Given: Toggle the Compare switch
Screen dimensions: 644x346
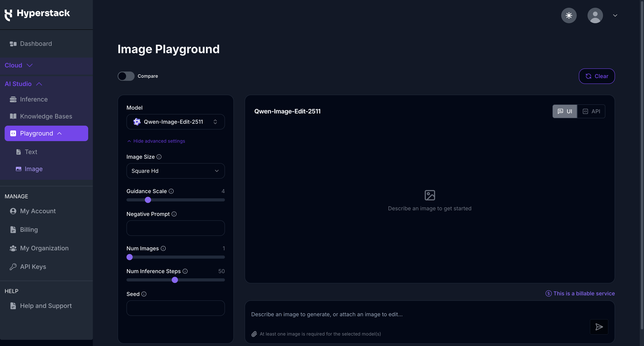Looking at the screenshot, I should coord(126,76).
